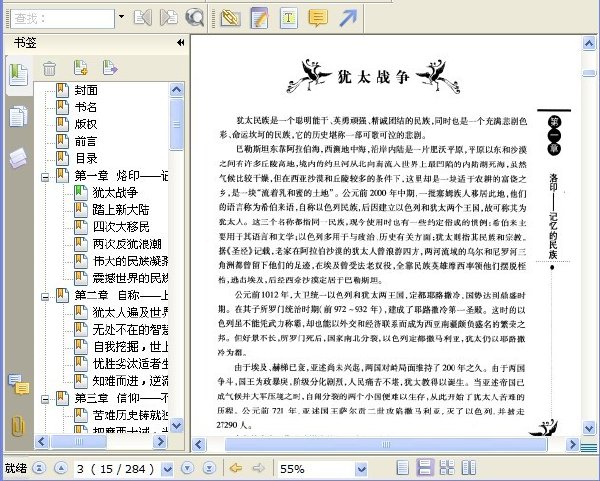Open the 前言 bookmark
Viewport: 600px width, 481px height.
click(x=86, y=141)
